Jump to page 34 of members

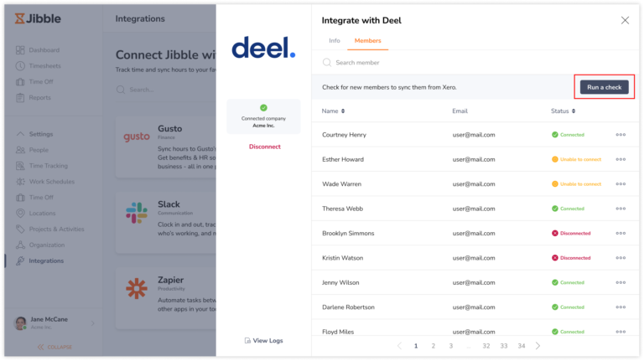(x=521, y=345)
